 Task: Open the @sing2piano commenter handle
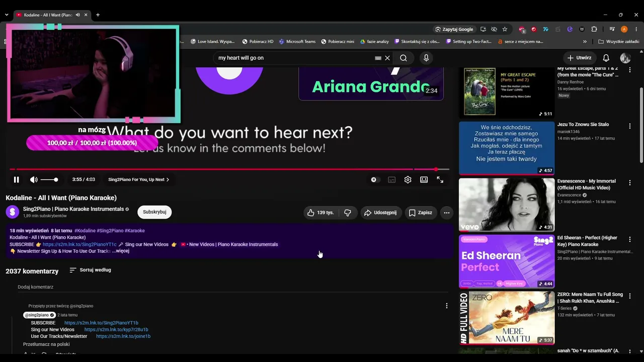pos(39,315)
